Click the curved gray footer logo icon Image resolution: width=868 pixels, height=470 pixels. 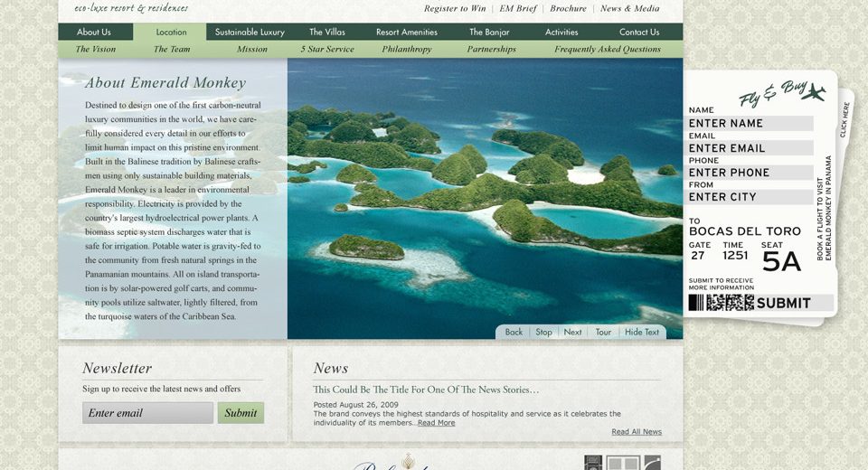(x=653, y=464)
